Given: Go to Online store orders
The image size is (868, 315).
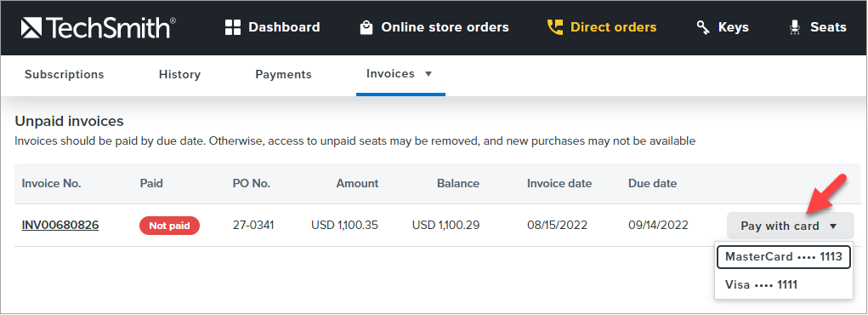Looking at the screenshot, I should click(434, 27).
